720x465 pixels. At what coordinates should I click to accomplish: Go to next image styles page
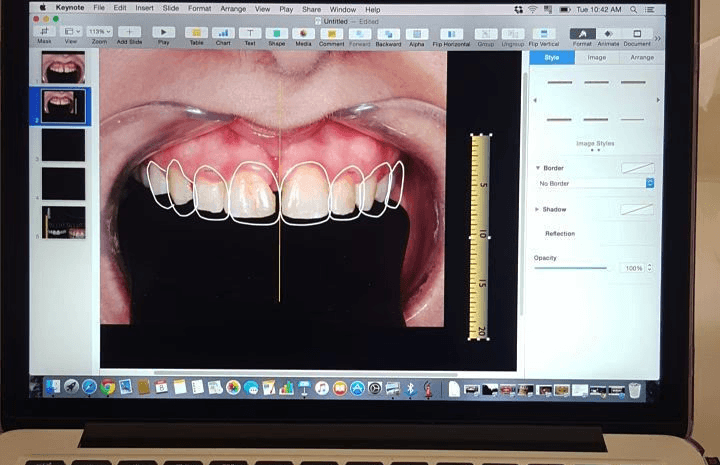point(658,100)
